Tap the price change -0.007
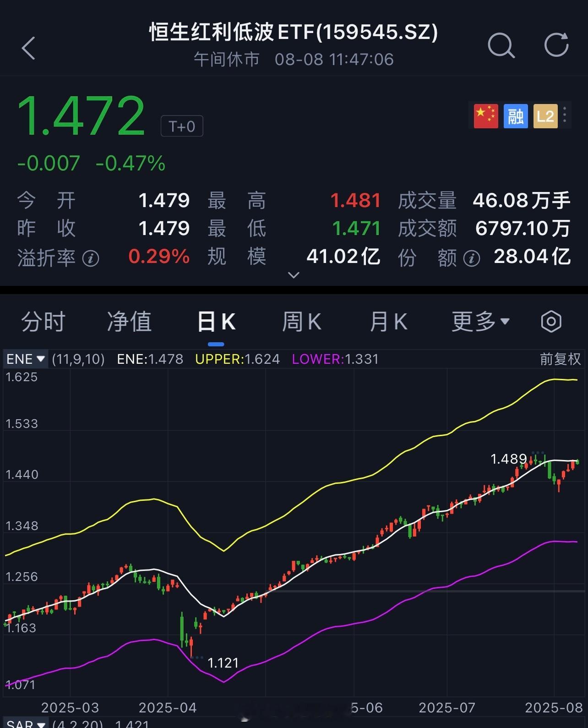Image resolution: width=588 pixels, height=728 pixels. coord(49,164)
